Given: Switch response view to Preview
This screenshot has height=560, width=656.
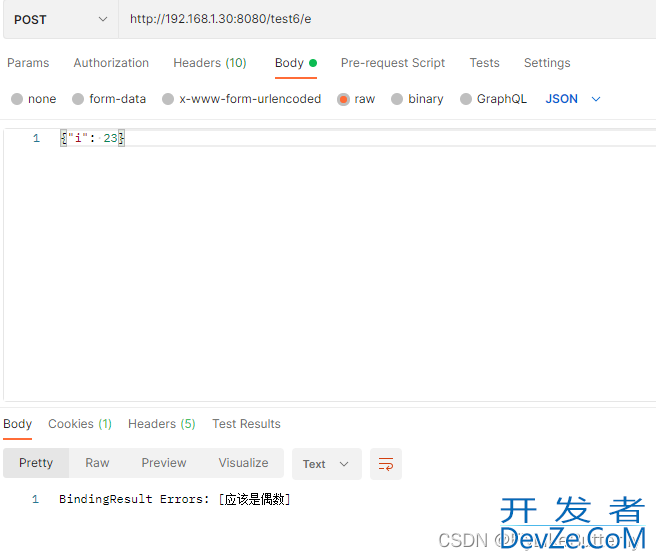Looking at the screenshot, I should tap(164, 463).
